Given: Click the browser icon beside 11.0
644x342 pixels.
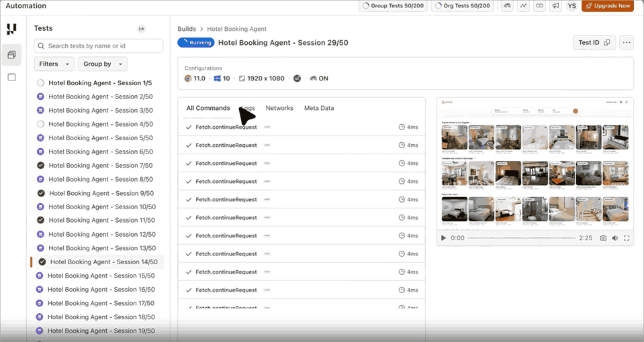Looking at the screenshot, I should (x=188, y=78).
